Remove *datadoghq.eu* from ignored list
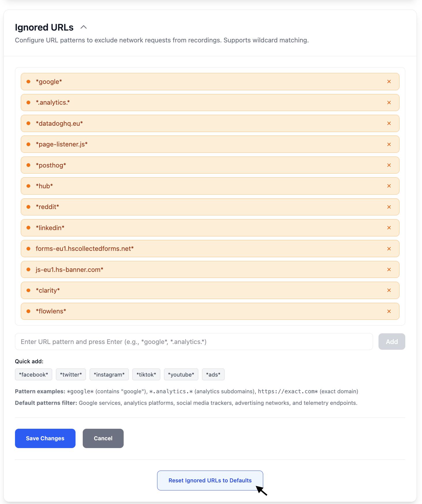This screenshot has height=504, width=422. 389,123
